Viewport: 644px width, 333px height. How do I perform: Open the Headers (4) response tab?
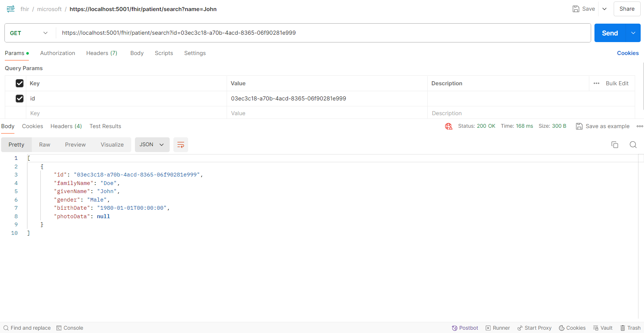click(66, 126)
